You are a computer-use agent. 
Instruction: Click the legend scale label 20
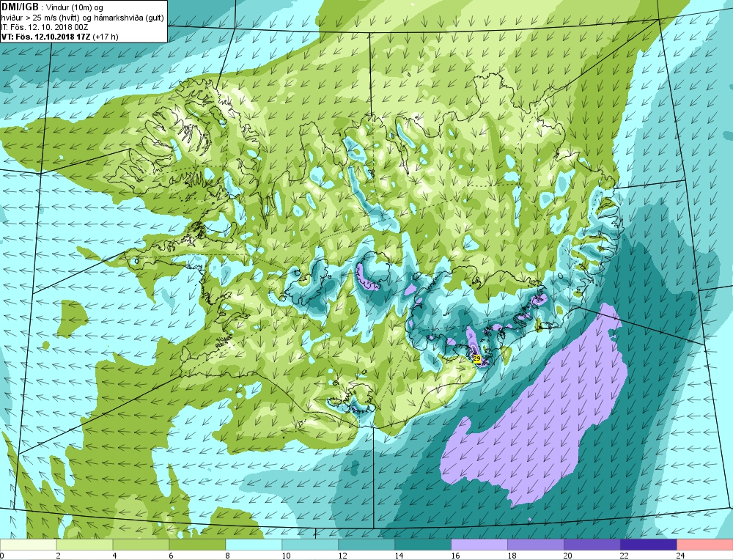pyautogui.click(x=568, y=556)
